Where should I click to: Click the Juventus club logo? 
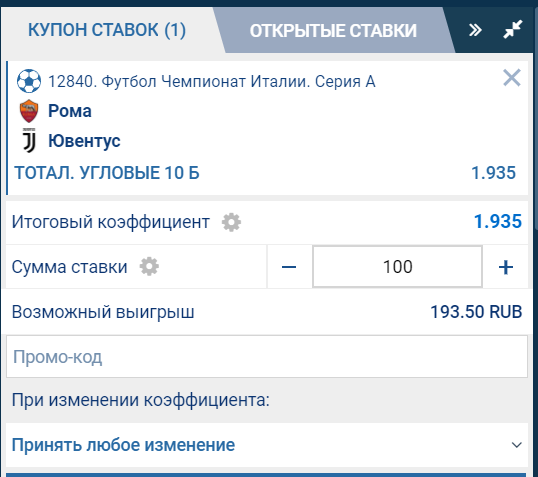click(x=29, y=140)
